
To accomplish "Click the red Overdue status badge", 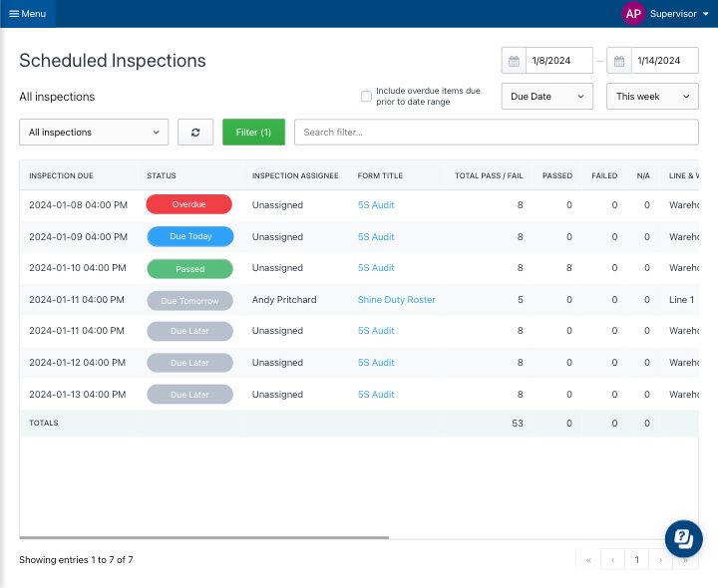I will click(189, 204).
